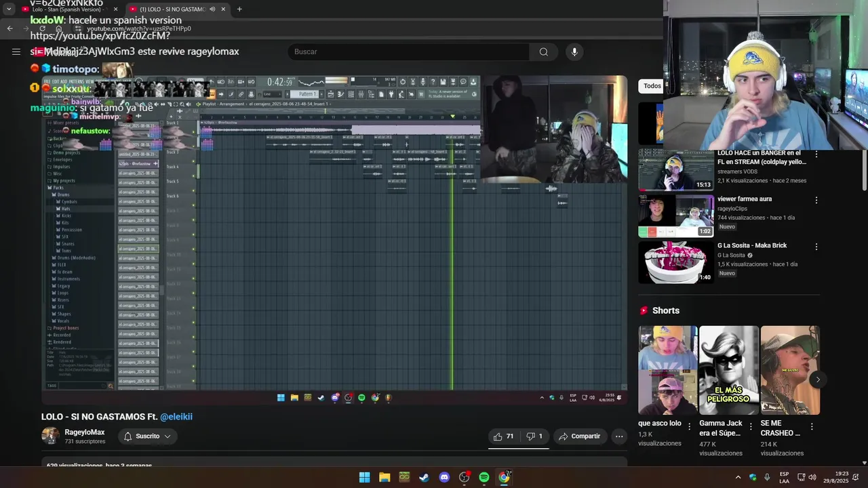Image resolution: width=868 pixels, height=488 pixels.
Task: Click the microphone tray icon
Action: (767, 477)
